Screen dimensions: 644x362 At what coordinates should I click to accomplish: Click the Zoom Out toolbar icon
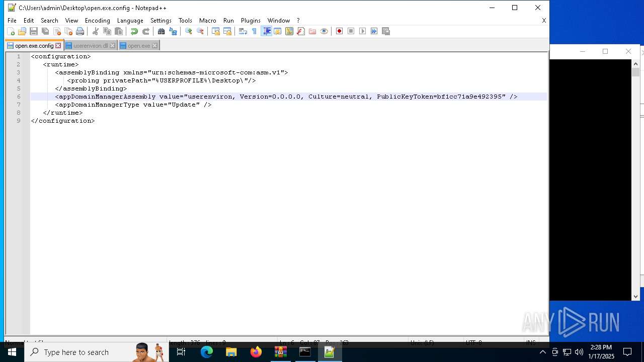click(x=200, y=31)
